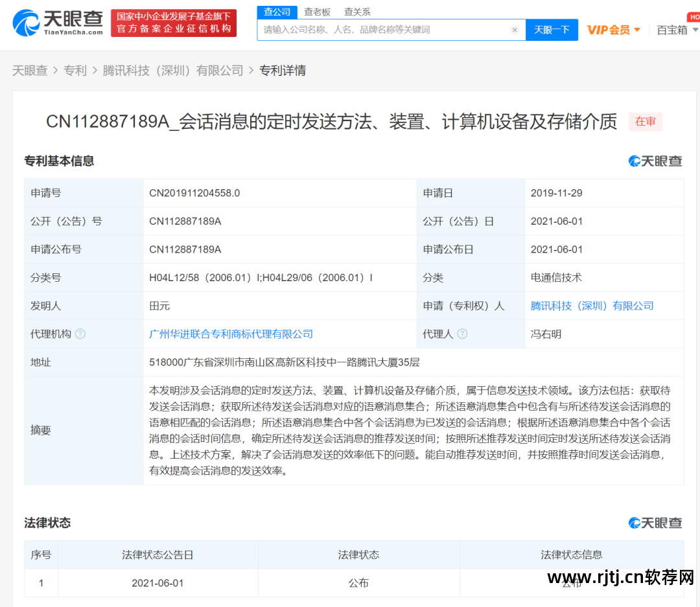Click the 专利详情 breadcrumb text
700x607 pixels.
click(283, 71)
